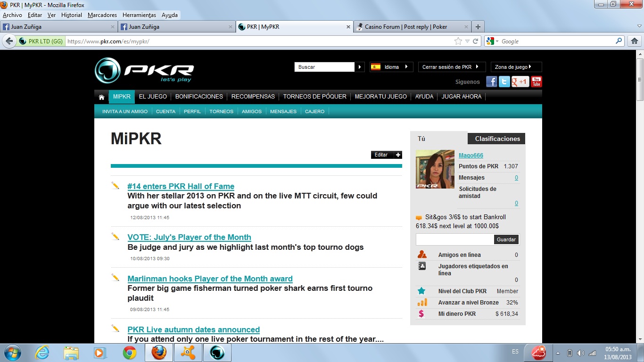Open the Avast antivirus taskbar icon
This screenshot has width=644, height=362.
coord(188,353)
